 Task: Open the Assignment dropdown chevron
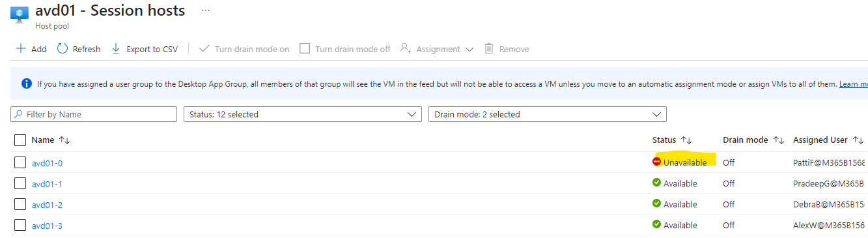pos(469,50)
